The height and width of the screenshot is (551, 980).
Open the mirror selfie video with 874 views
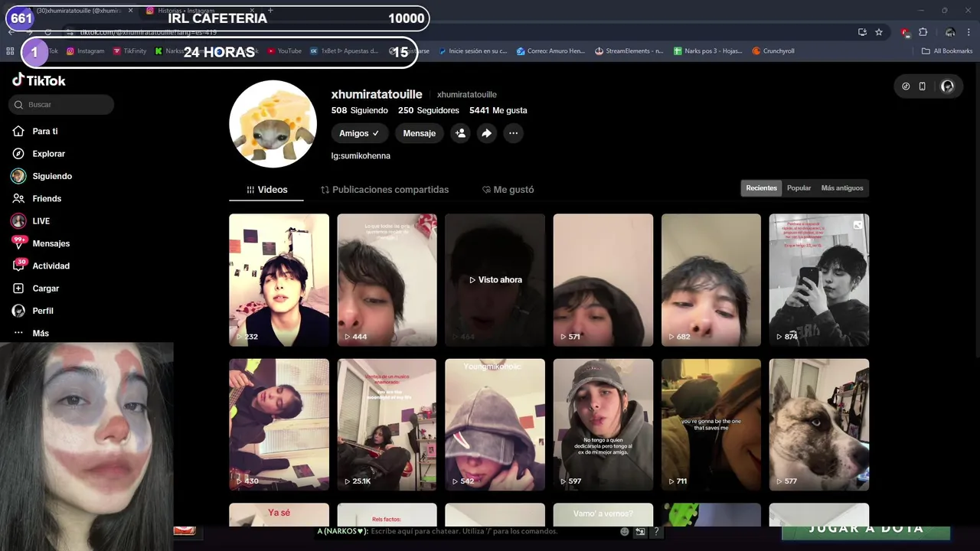(819, 280)
